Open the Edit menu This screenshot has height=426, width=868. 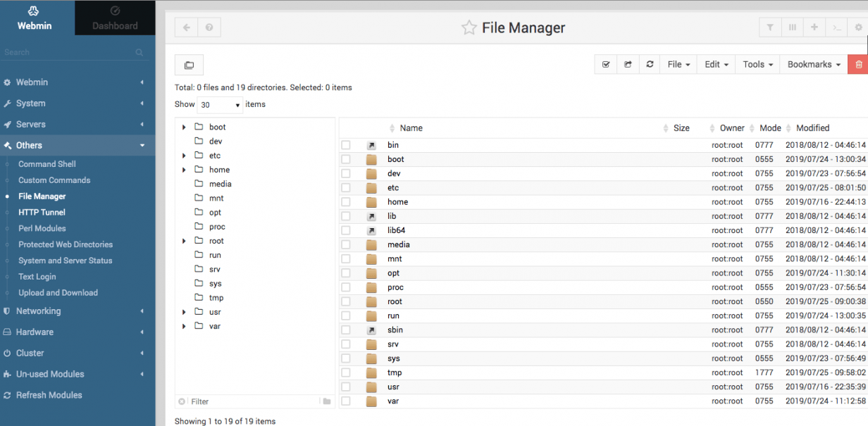[x=717, y=64]
